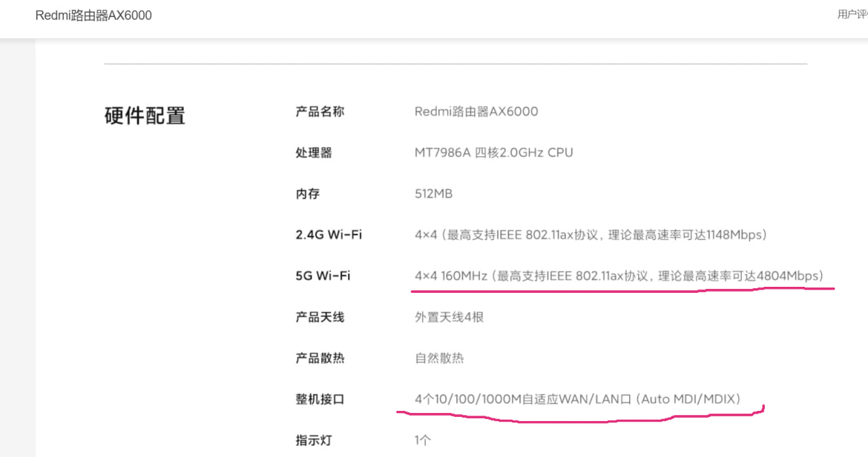
Task: Select the underlined WAN/LAN口 port description
Action: coord(577,399)
